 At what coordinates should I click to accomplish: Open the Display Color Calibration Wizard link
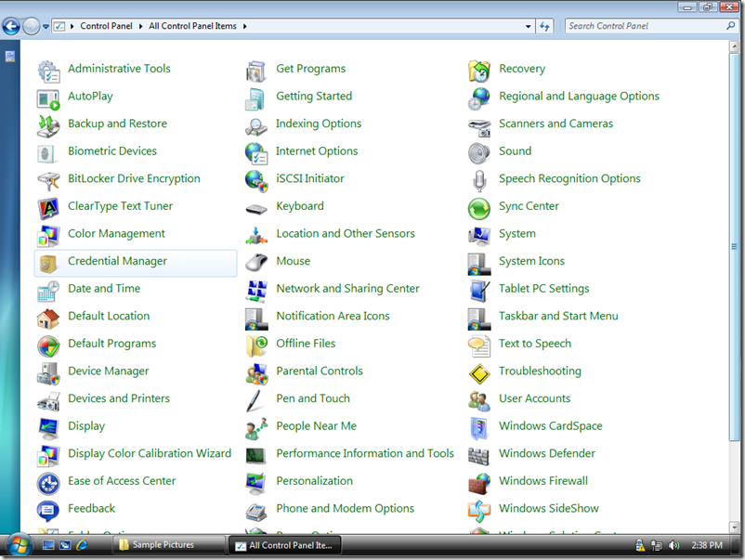150,453
